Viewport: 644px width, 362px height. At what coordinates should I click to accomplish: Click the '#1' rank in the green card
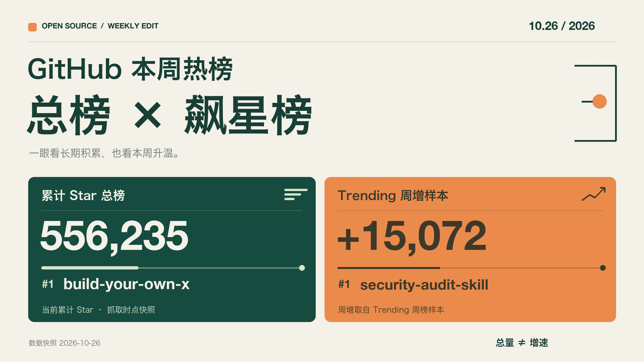[48, 284]
